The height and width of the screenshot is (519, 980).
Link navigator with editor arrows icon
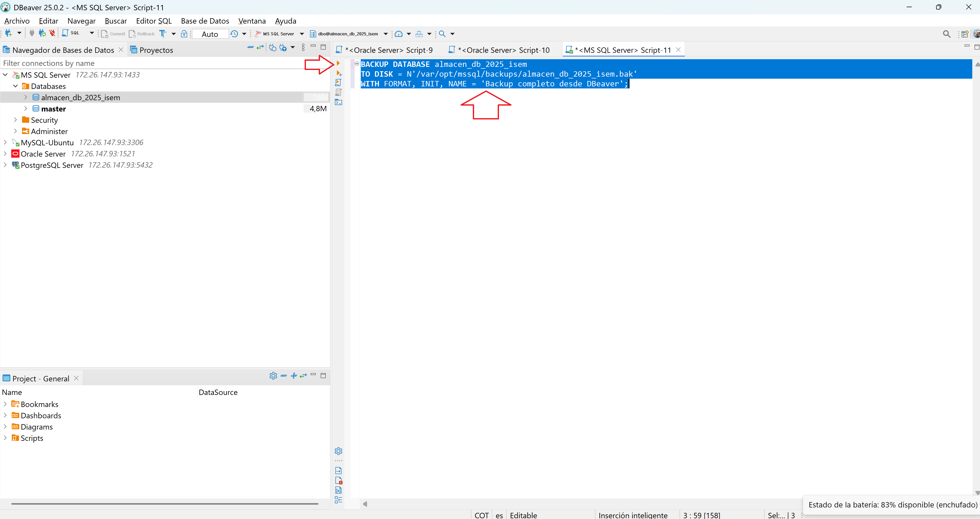click(260, 47)
